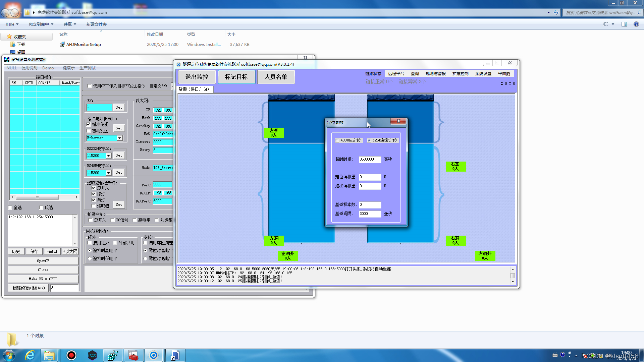Click the Explorer help question mark icon
Image resolution: width=644 pixels, height=362 pixels.
click(x=636, y=24)
